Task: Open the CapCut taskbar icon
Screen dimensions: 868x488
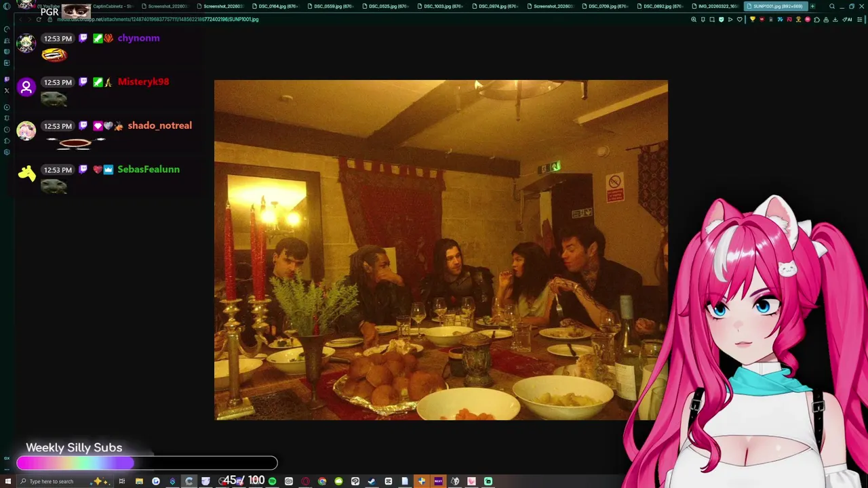Action: [x=389, y=481]
